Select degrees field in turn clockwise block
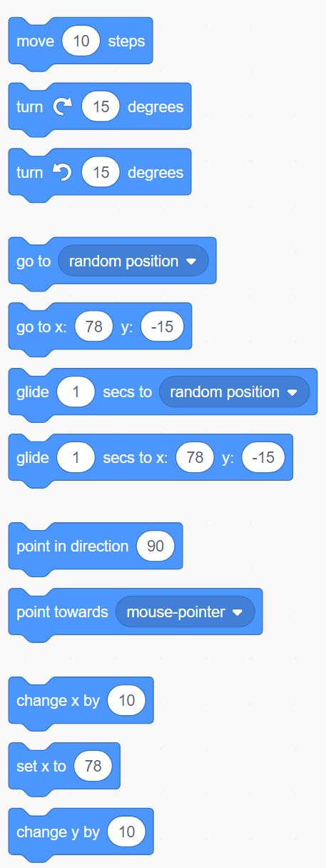 click(x=101, y=107)
